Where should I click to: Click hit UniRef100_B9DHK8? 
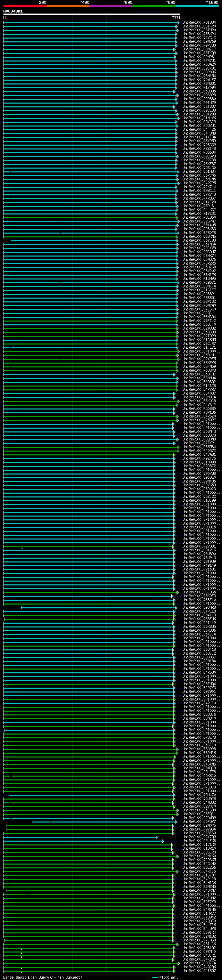coord(199,608)
